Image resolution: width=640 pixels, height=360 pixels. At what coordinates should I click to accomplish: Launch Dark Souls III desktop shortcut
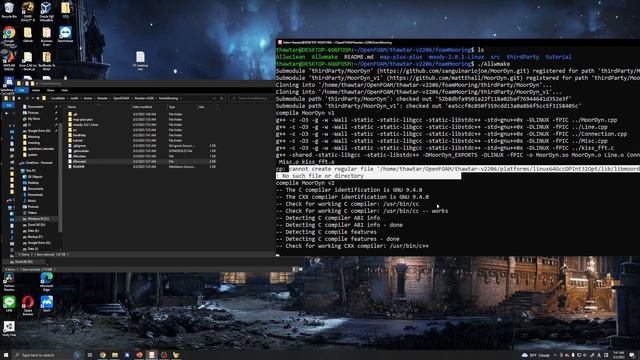click(x=28, y=11)
